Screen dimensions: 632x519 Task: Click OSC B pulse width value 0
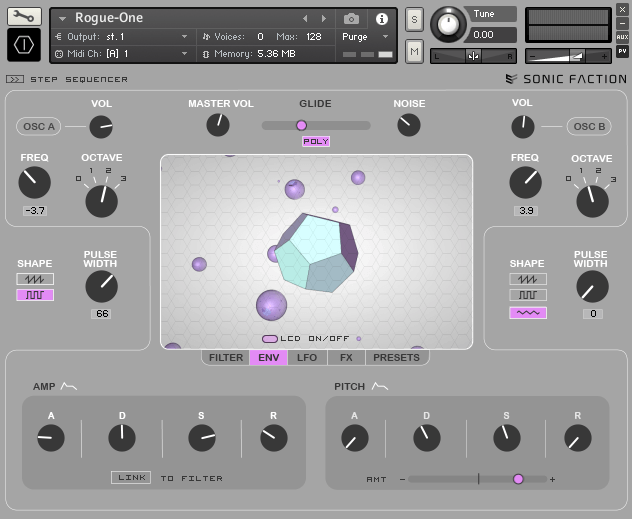click(593, 314)
